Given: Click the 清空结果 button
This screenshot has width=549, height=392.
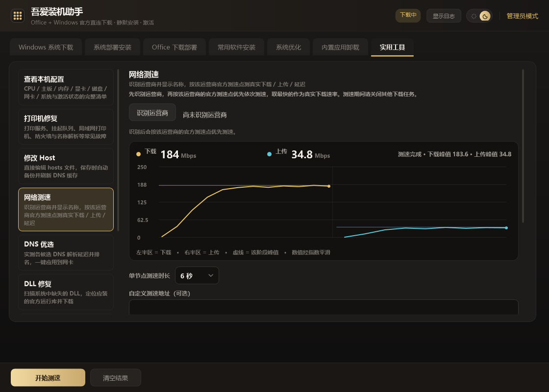Looking at the screenshot, I should [x=116, y=378].
